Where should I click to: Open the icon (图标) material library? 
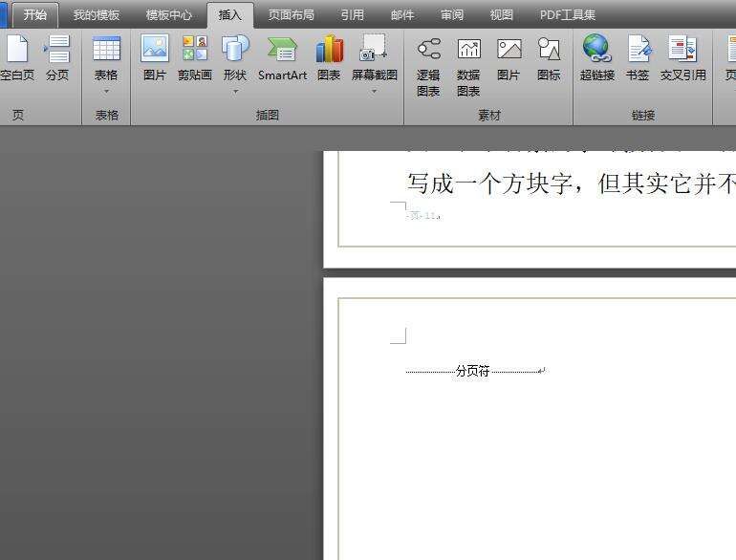[x=549, y=58]
